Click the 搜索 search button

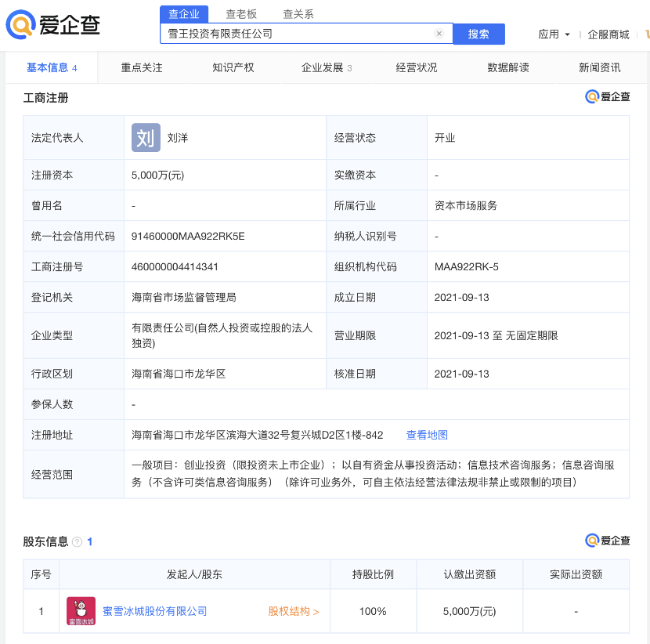(x=478, y=34)
